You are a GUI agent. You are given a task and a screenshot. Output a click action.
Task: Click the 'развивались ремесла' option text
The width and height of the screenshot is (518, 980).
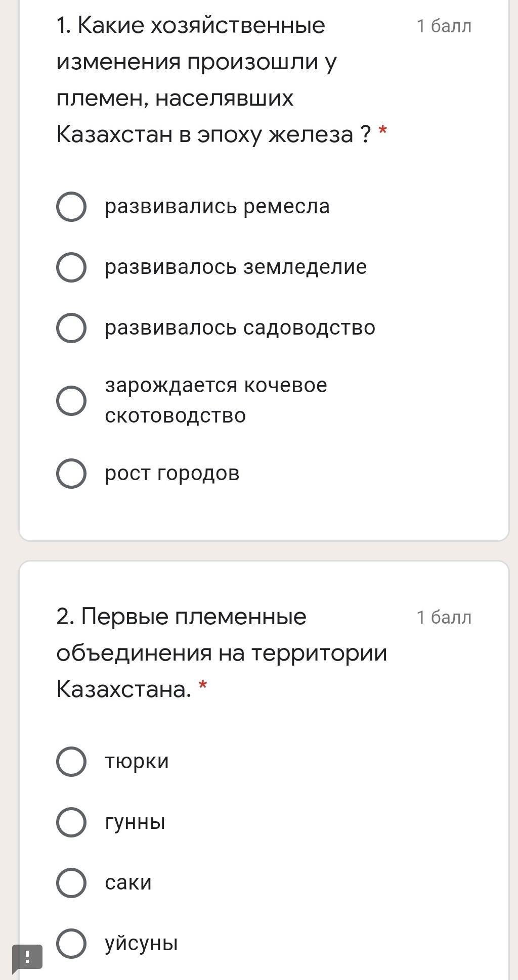pyautogui.click(x=217, y=207)
